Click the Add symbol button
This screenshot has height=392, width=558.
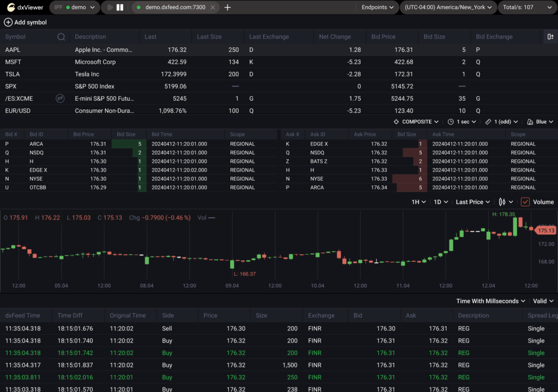25,22
